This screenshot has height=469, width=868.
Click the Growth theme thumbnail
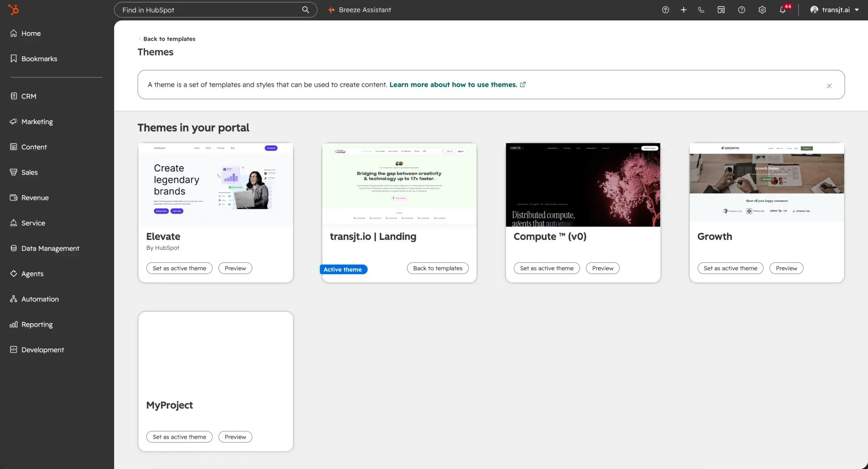pyautogui.click(x=766, y=183)
